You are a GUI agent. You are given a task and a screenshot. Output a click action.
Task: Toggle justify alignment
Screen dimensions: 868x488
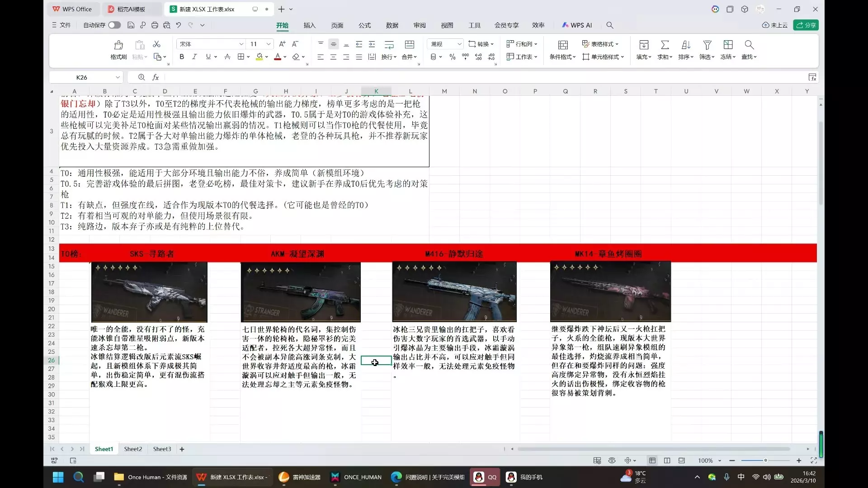[359, 56]
